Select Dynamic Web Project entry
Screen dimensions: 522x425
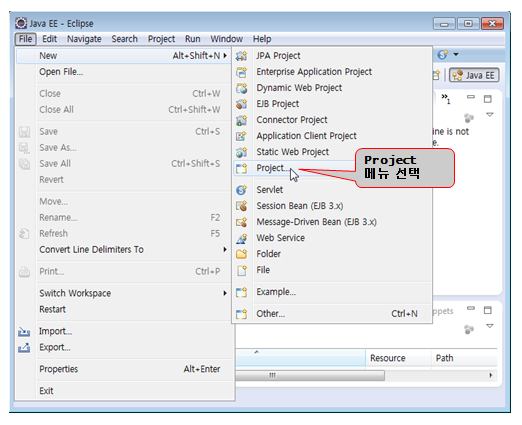point(332,88)
